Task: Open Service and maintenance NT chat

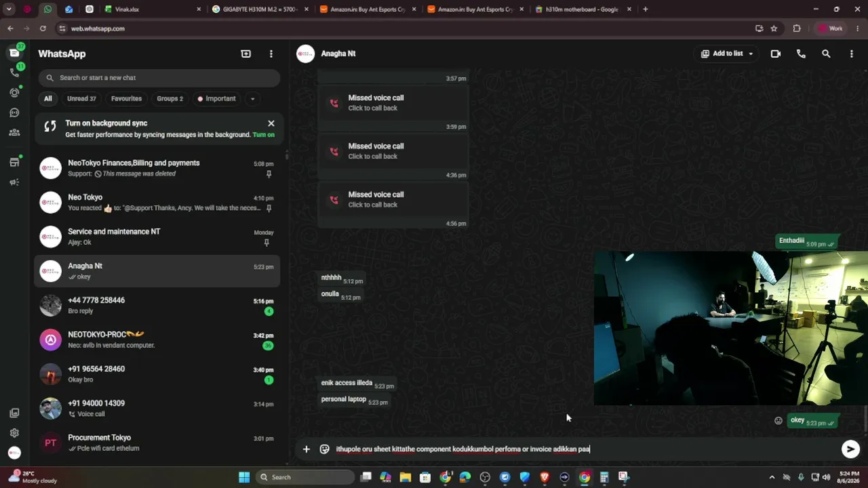Action: [x=157, y=237]
